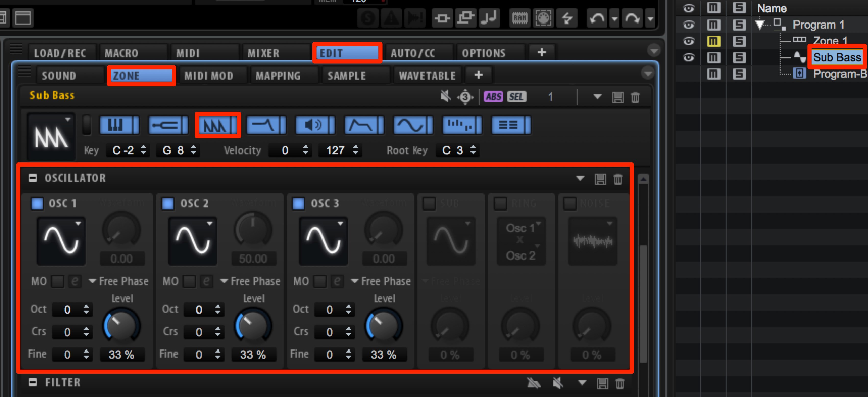Open OSC 3 Free Phase mode dropdown

tap(381, 281)
